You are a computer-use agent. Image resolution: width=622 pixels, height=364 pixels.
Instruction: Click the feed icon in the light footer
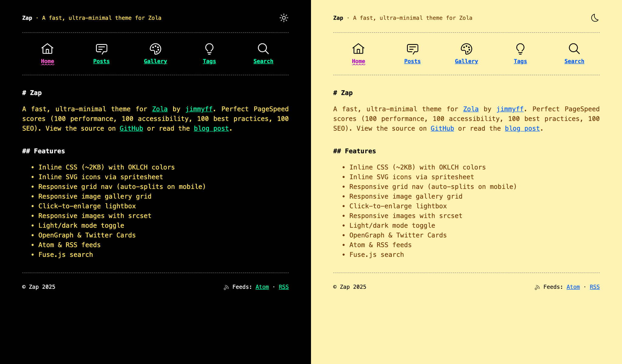(x=537, y=287)
